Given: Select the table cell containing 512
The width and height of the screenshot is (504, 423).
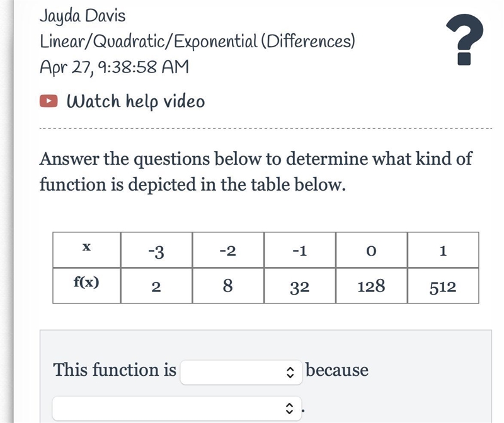Looking at the screenshot, I should click(x=443, y=286).
